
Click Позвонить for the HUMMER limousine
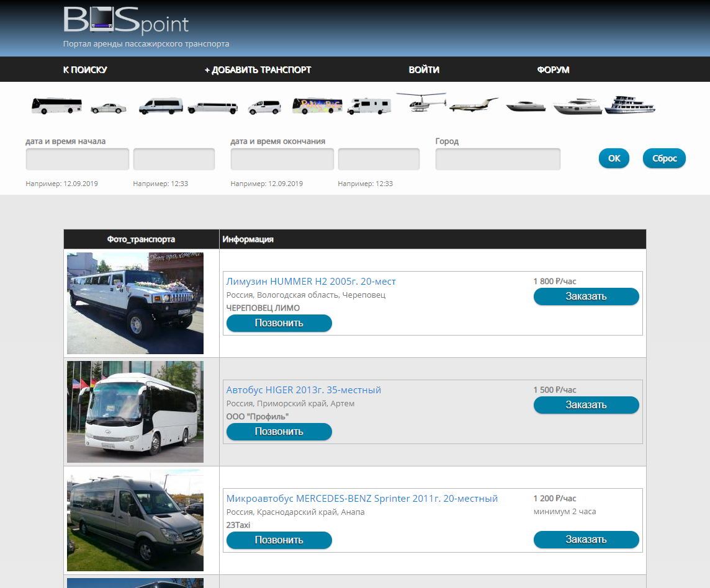click(x=279, y=323)
